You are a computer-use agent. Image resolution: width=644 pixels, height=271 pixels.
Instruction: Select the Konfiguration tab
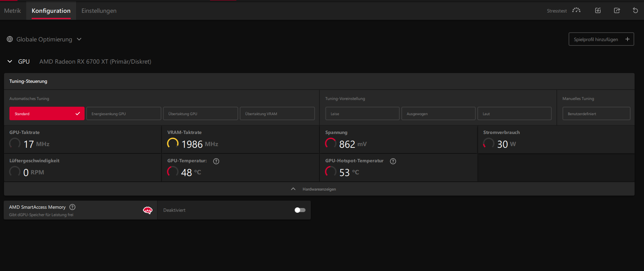pos(51,11)
